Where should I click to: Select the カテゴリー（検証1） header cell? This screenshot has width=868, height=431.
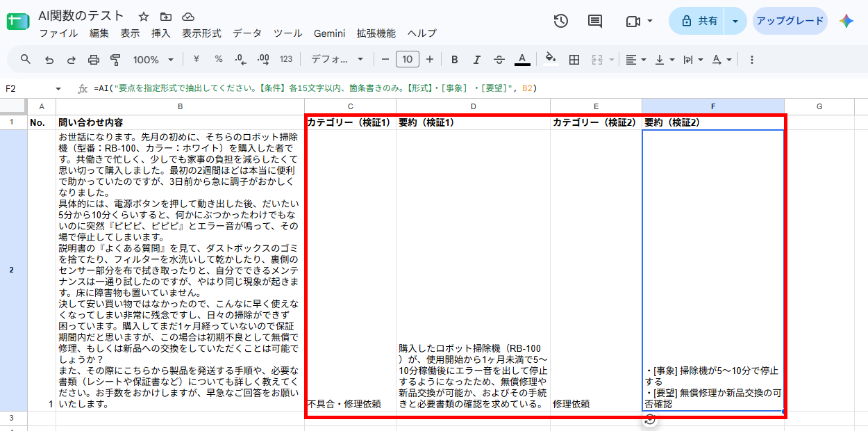point(350,122)
